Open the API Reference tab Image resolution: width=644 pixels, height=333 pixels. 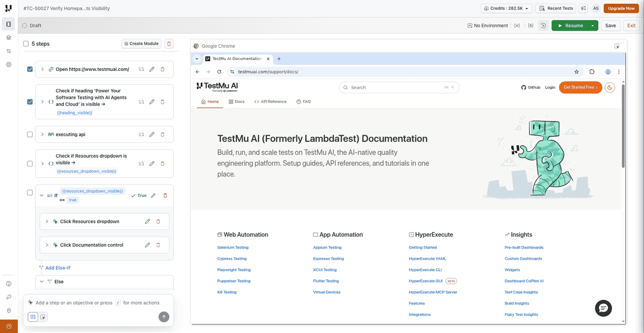(x=270, y=102)
